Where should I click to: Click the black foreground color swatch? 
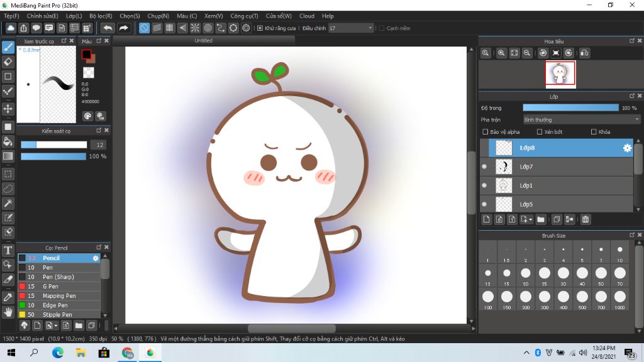click(86, 54)
